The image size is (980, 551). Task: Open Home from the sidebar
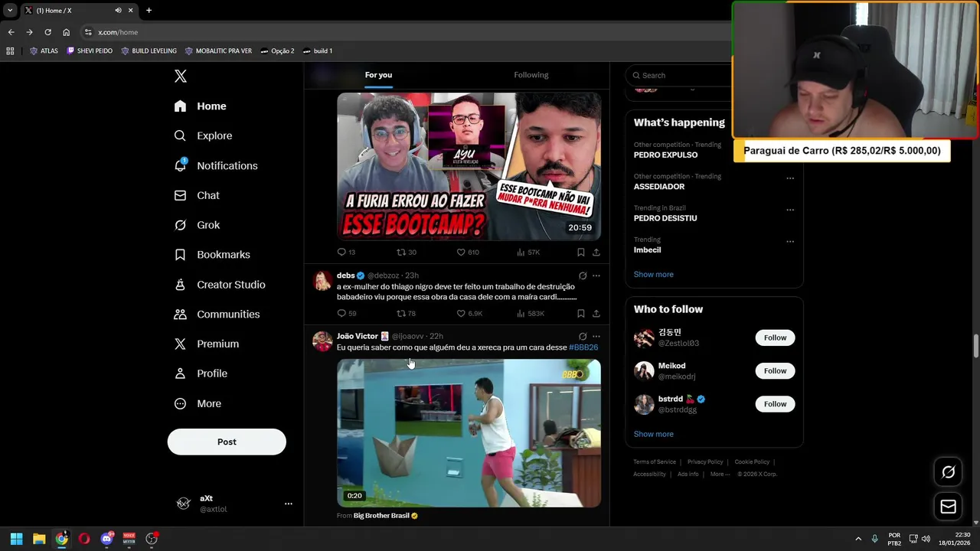point(200,106)
